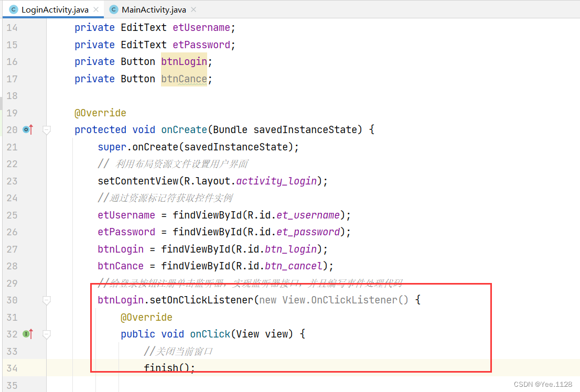
Task: Click the etPassword field declaration on line 15
Action: (201, 45)
